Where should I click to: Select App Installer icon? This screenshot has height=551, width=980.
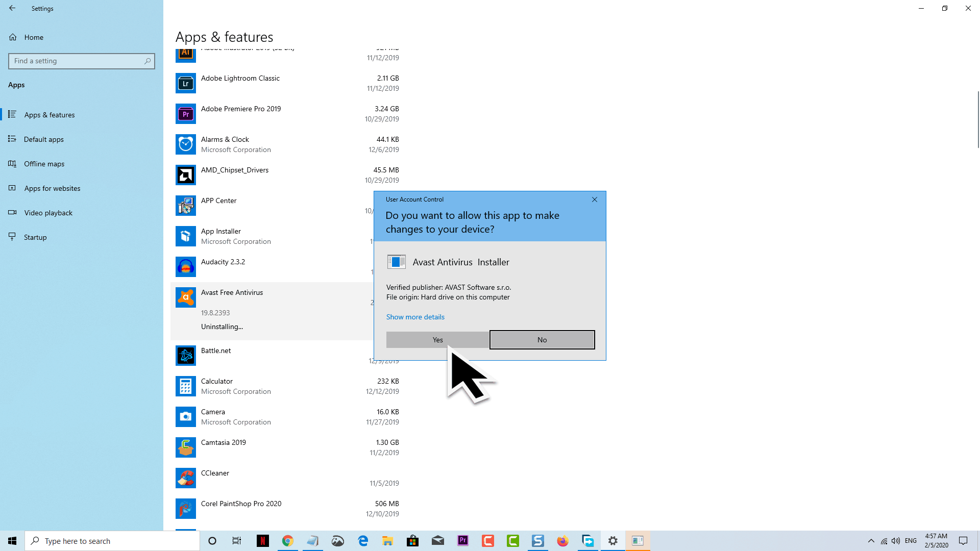186,236
